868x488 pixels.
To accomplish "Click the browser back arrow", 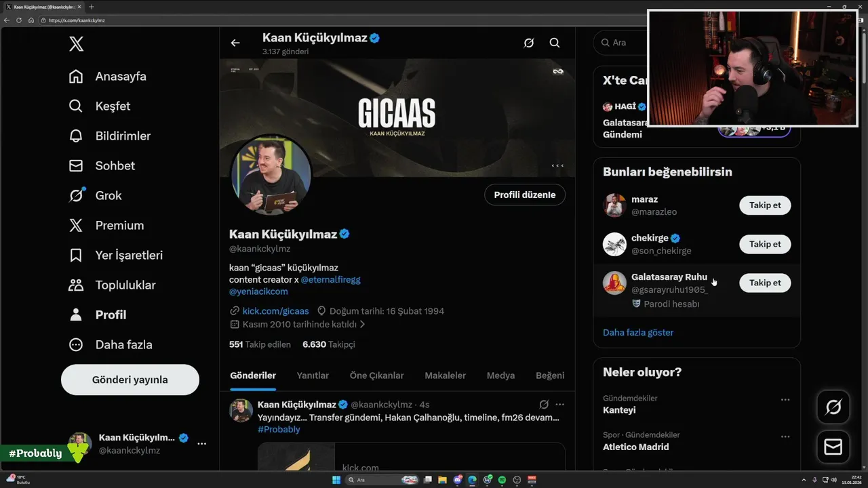I will coord(7,20).
